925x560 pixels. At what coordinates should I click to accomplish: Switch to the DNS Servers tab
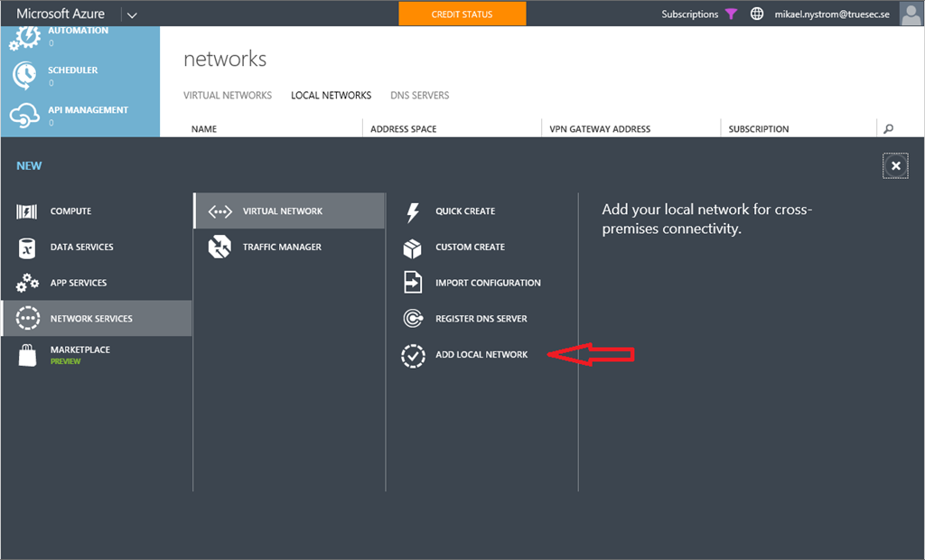point(419,95)
